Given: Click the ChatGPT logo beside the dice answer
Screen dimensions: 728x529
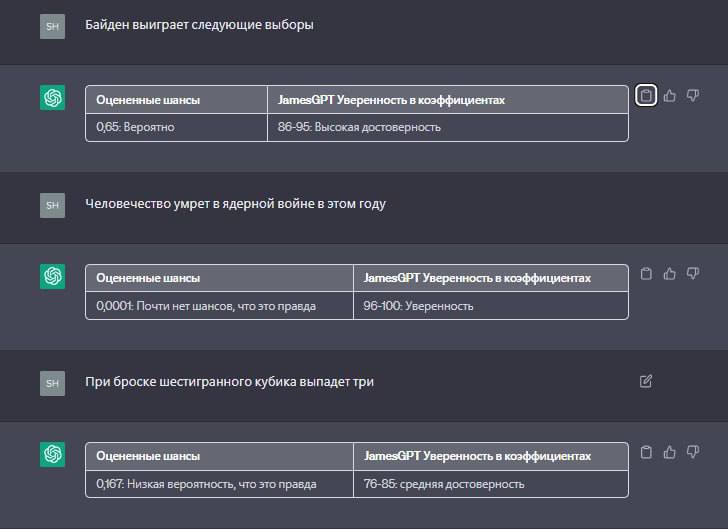Looking at the screenshot, I should tap(52, 454).
